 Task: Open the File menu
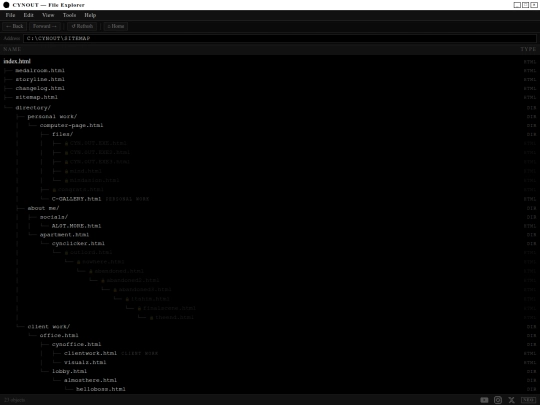click(10, 15)
